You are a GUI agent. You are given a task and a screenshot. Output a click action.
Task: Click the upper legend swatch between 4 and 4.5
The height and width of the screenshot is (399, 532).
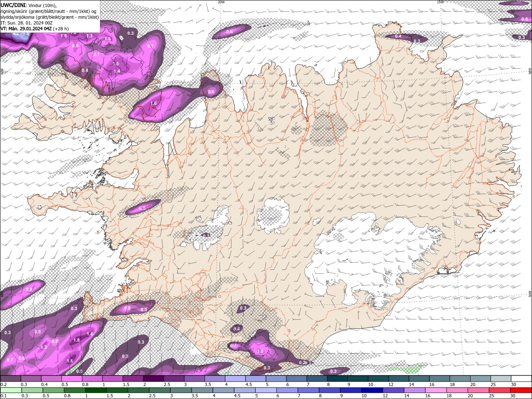[x=235, y=379]
